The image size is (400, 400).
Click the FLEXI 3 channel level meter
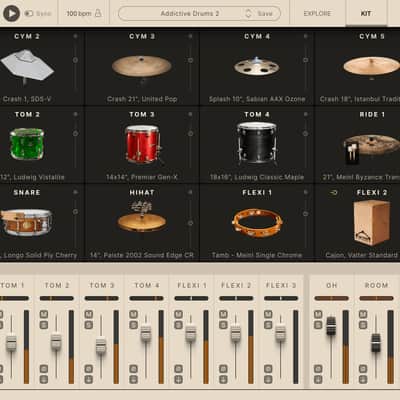point(295,347)
